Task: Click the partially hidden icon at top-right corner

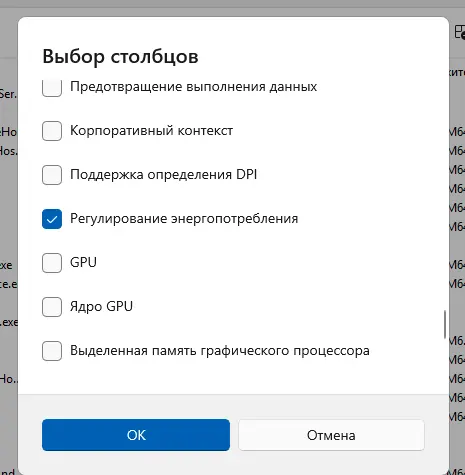Action: click(x=460, y=32)
